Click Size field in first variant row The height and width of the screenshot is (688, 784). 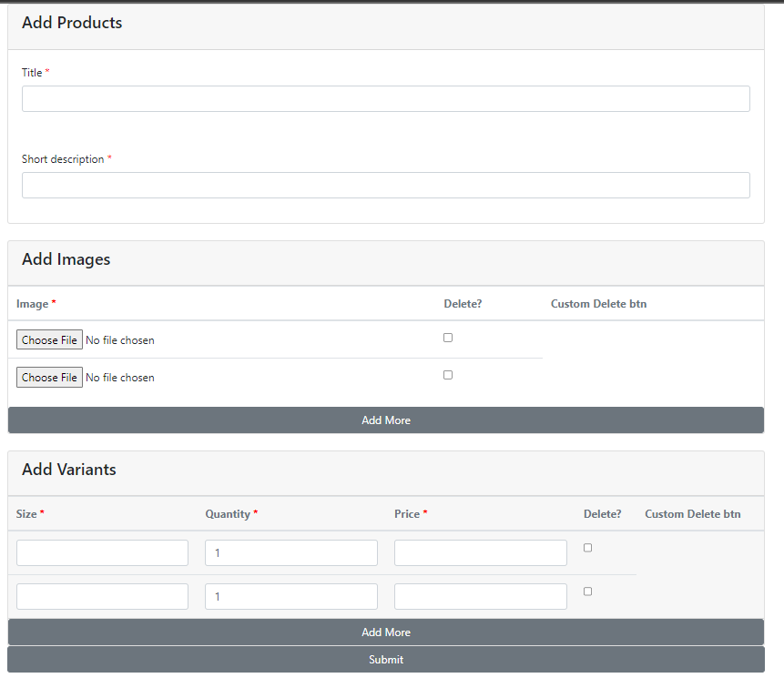[102, 553]
